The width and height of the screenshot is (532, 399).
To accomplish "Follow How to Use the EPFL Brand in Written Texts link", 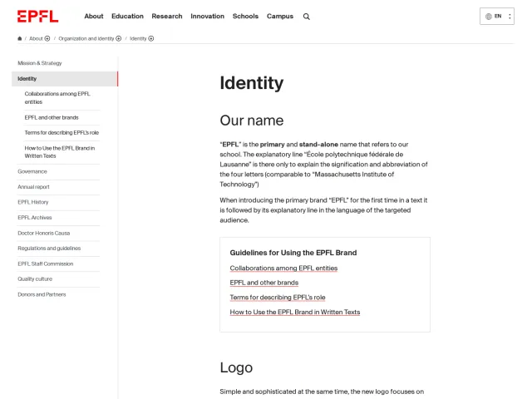I will pyautogui.click(x=295, y=313).
